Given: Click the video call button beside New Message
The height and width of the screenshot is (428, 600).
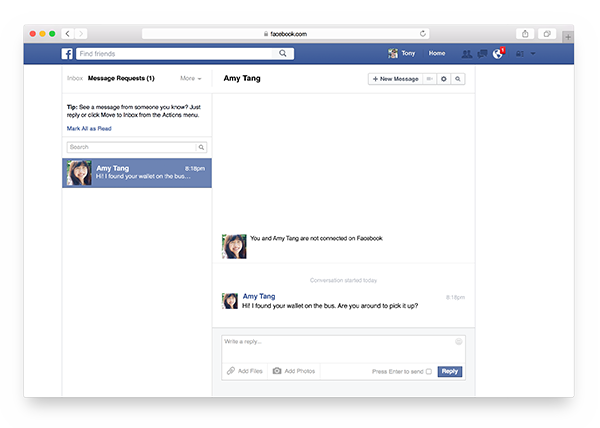Looking at the screenshot, I should click(x=429, y=79).
